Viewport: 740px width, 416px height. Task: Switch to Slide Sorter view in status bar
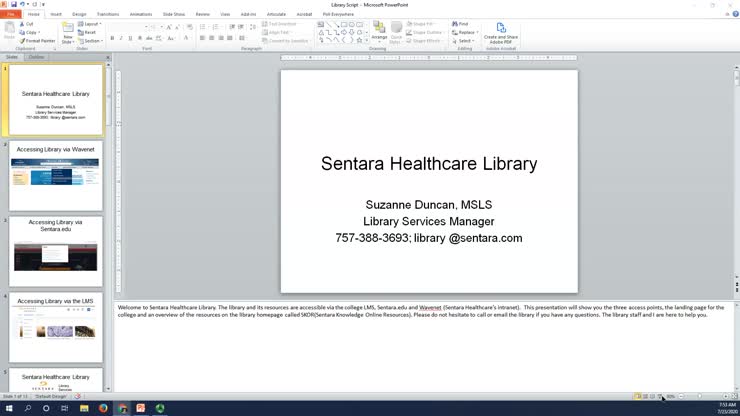[x=645, y=397]
